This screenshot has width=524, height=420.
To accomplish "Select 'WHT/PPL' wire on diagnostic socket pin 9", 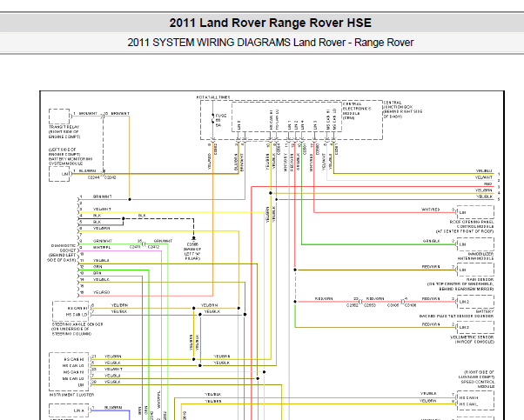I will [x=102, y=248].
